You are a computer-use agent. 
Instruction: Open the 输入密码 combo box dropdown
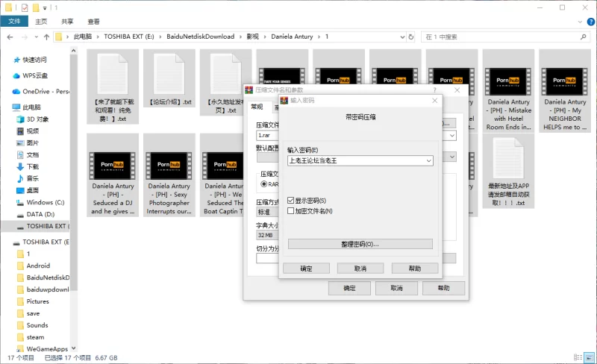pyautogui.click(x=428, y=160)
